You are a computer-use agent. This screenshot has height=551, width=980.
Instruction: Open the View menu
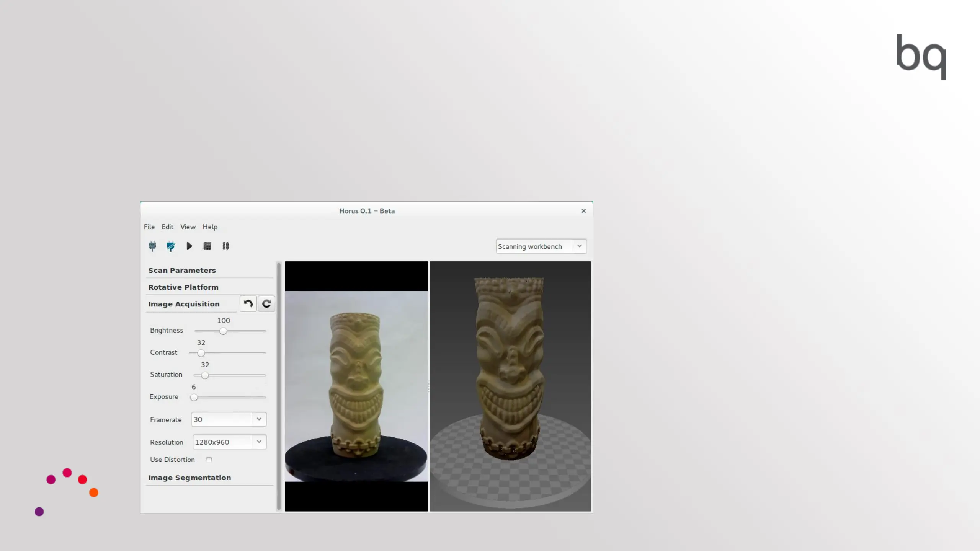188,227
